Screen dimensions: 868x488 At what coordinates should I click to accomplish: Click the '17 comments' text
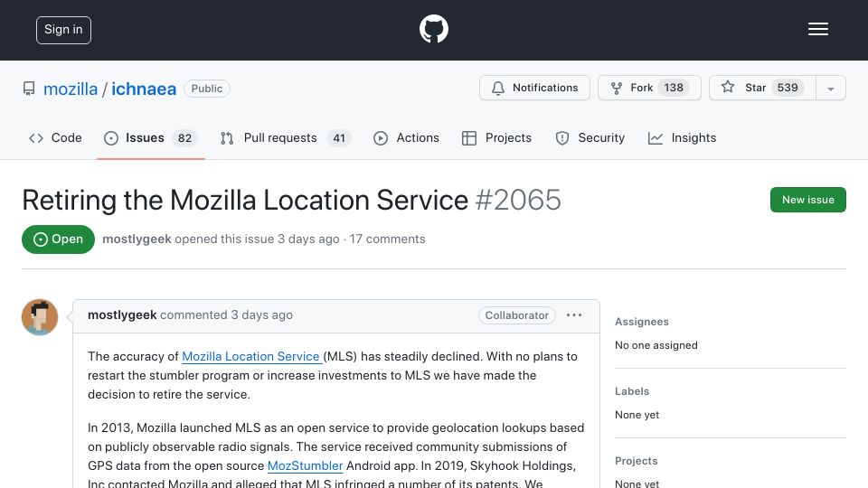388,239
